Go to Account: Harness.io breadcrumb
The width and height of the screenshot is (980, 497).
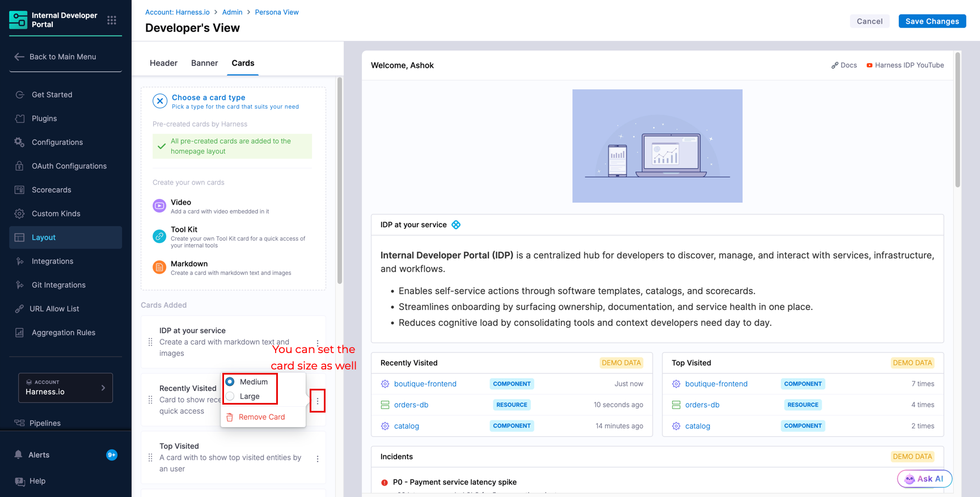(x=178, y=12)
